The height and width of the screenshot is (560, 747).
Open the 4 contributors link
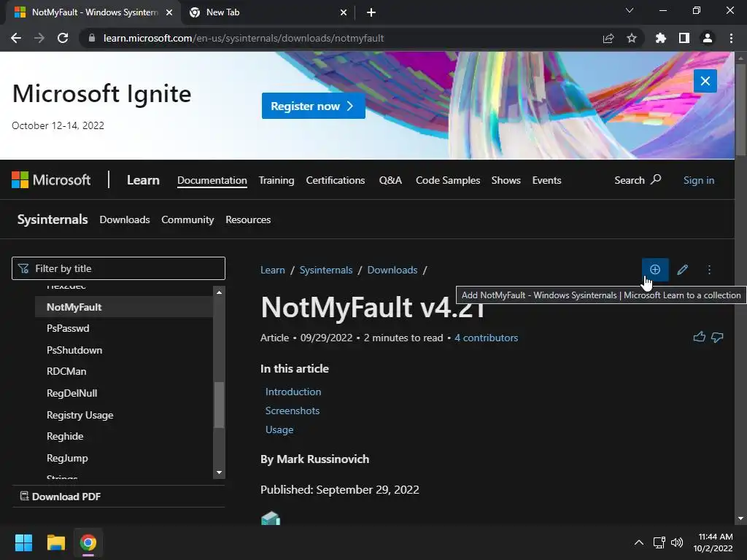click(486, 338)
